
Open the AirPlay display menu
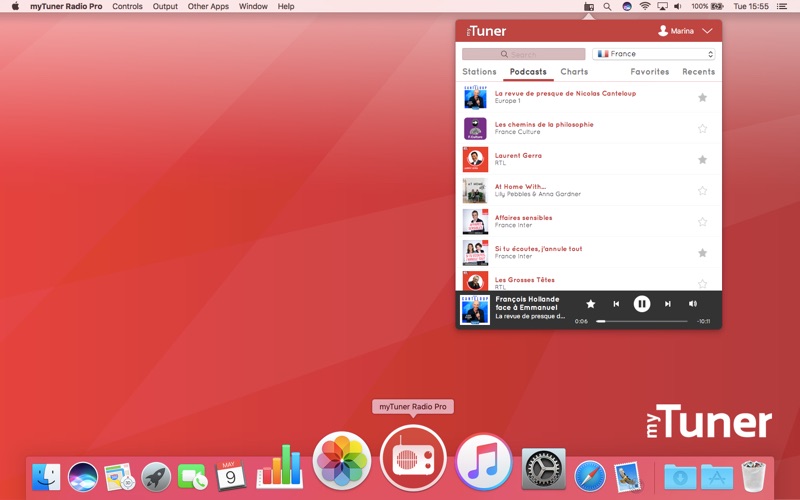(x=662, y=7)
